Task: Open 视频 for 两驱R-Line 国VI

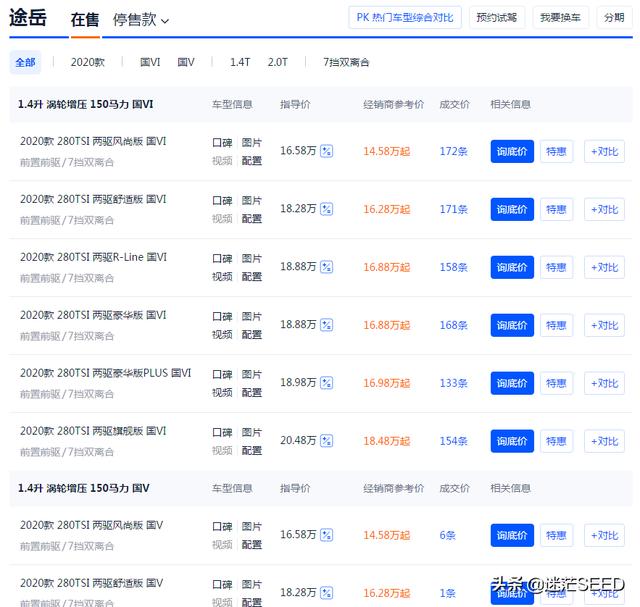Action: coord(222,277)
